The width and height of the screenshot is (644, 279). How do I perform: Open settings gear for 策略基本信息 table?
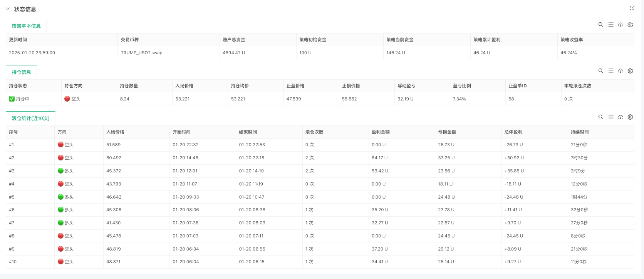[630, 25]
